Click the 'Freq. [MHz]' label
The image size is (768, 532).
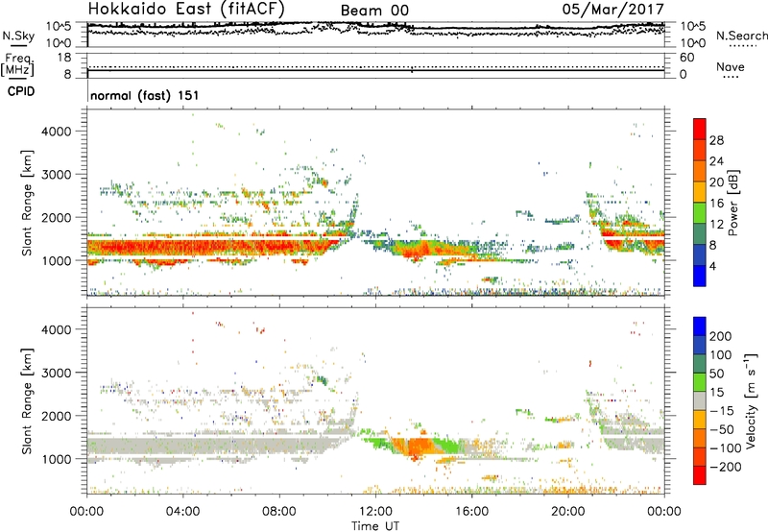tap(17, 64)
